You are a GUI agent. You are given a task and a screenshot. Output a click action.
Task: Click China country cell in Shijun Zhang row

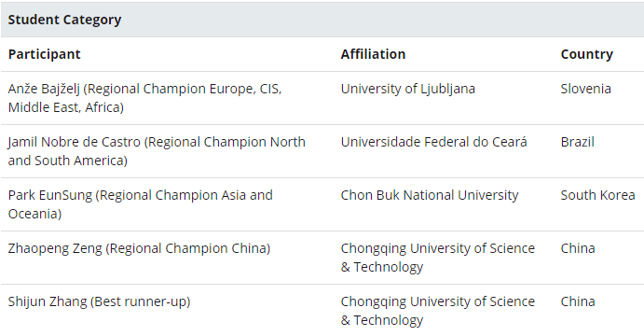click(x=578, y=301)
